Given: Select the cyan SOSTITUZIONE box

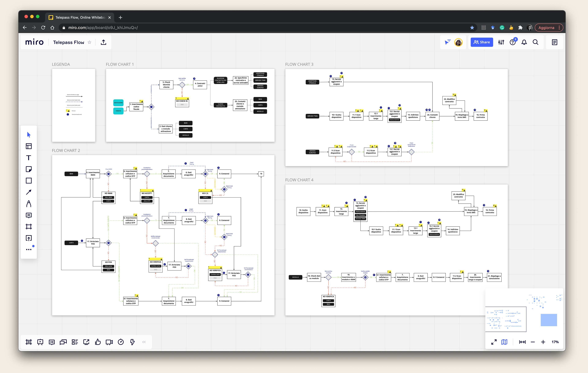Looking at the screenshot, I should point(118,103).
